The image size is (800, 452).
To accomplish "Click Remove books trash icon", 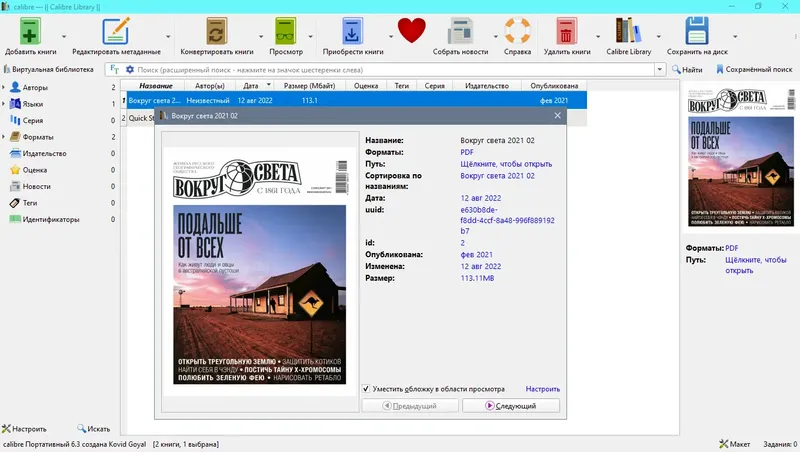I will [x=566, y=31].
